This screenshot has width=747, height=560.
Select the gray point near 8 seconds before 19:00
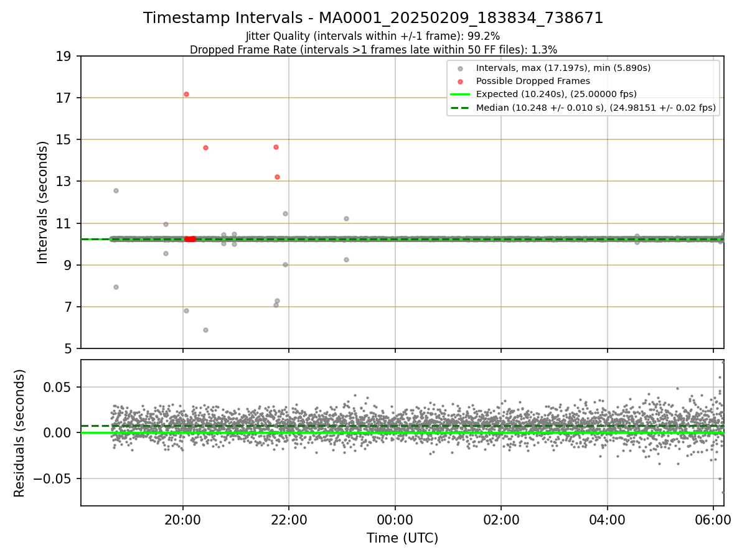click(x=116, y=287)
